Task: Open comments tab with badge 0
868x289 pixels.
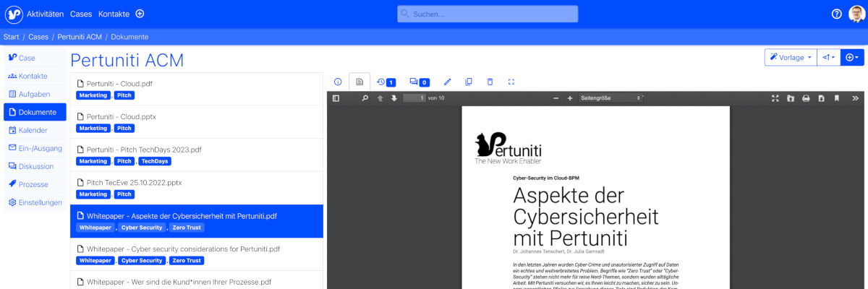Action: (420, 82)
